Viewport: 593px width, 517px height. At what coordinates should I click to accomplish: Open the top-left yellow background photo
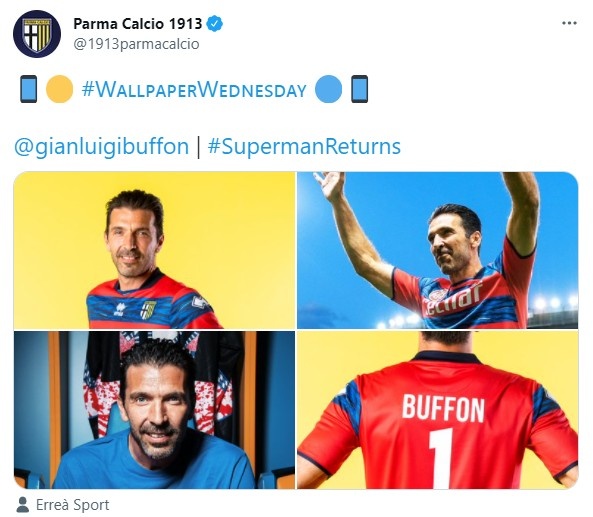pyautogui.click(x=154, y=250)
